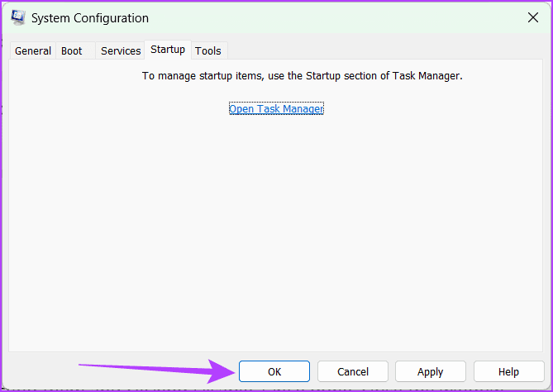
Task: Click the button the purple arrow indicates
Action: click(274, 372)
